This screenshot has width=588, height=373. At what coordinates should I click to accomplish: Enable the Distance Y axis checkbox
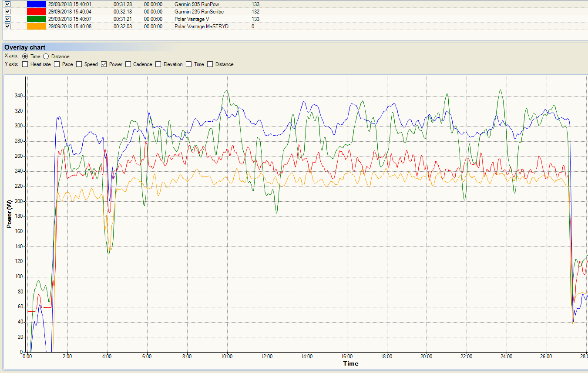(x=210, y=64)
